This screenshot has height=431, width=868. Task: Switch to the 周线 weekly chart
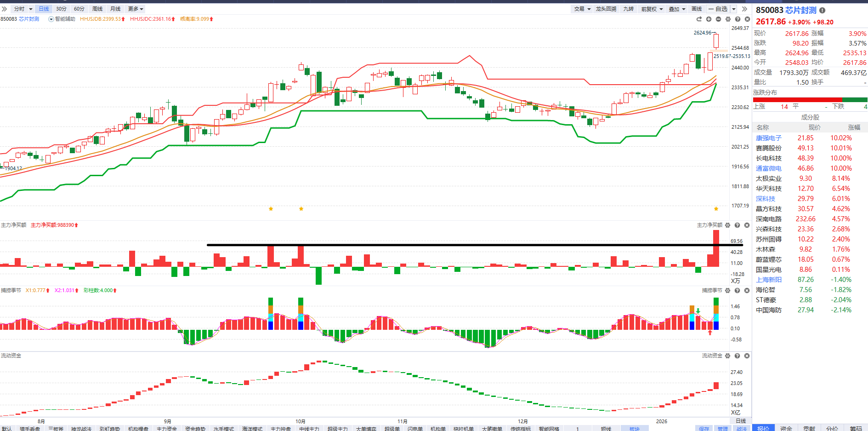[97, 9]
